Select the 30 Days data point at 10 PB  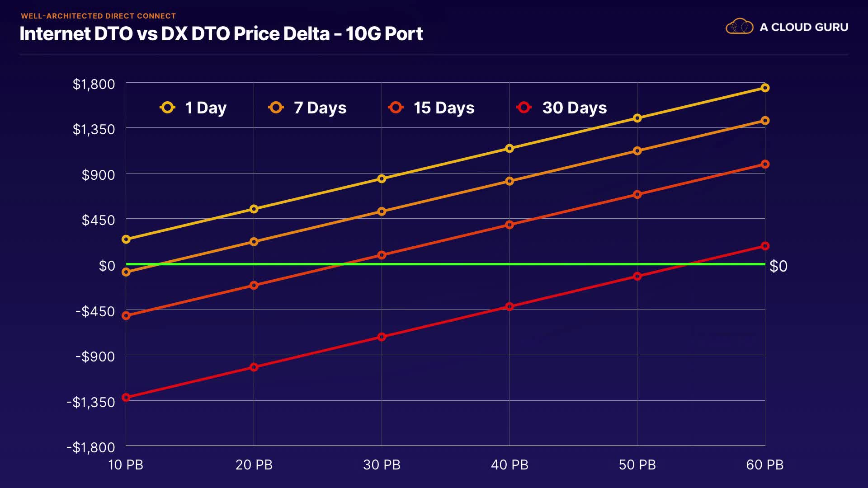126,397
